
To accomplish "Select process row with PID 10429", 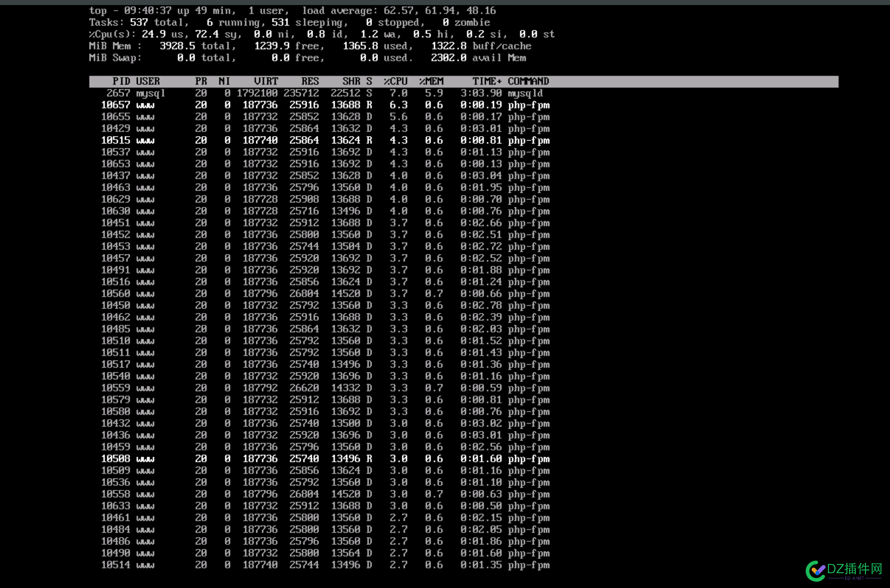I will click(x=324, y=128).
